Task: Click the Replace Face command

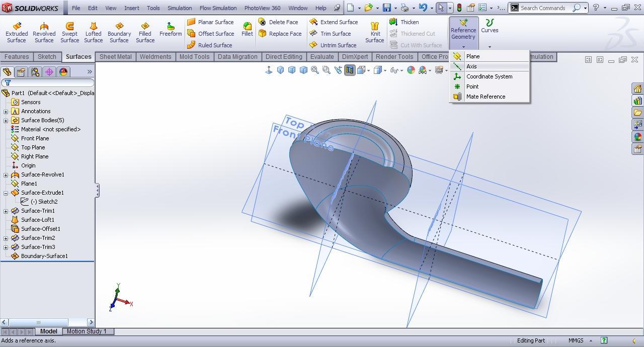Action: (280, 34)
